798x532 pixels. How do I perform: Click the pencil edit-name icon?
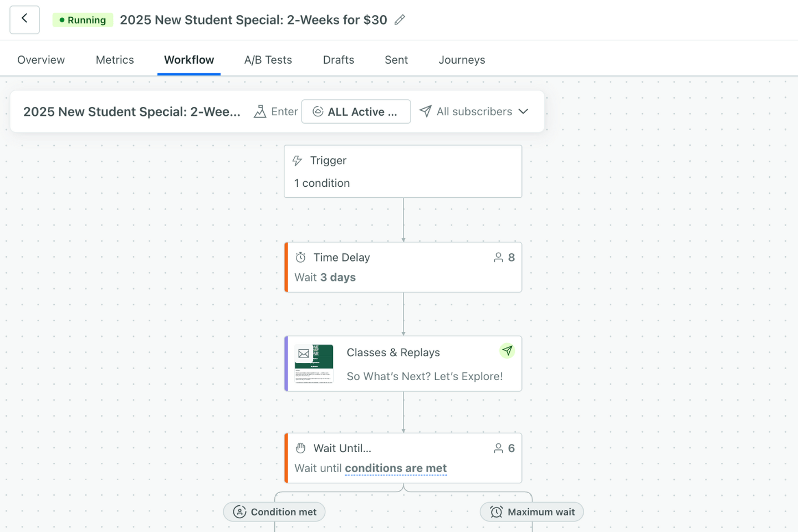400,20
